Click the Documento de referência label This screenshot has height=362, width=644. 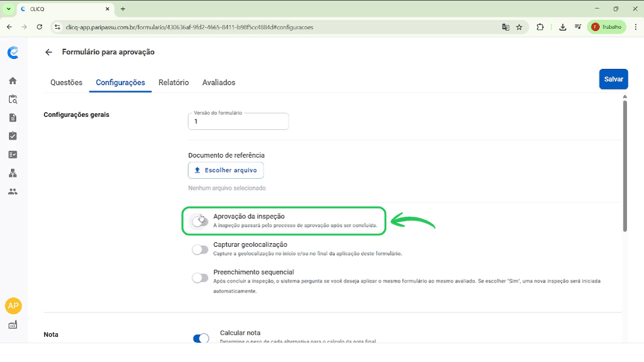click(x=226, y=155)
